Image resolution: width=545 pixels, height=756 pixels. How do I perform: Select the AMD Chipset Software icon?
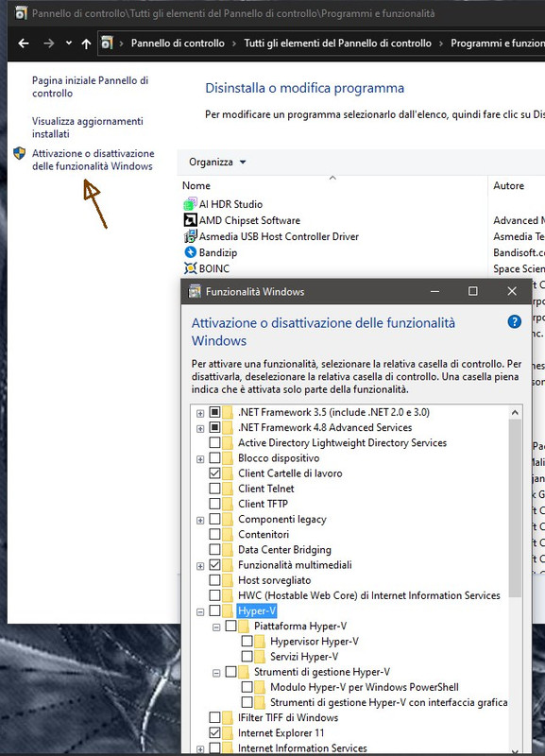click(191, 220)
